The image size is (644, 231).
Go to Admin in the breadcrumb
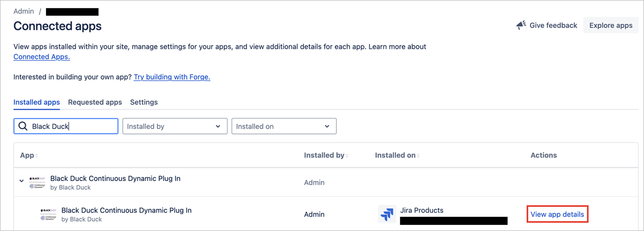pyautogui.click(x=24, y=11)
